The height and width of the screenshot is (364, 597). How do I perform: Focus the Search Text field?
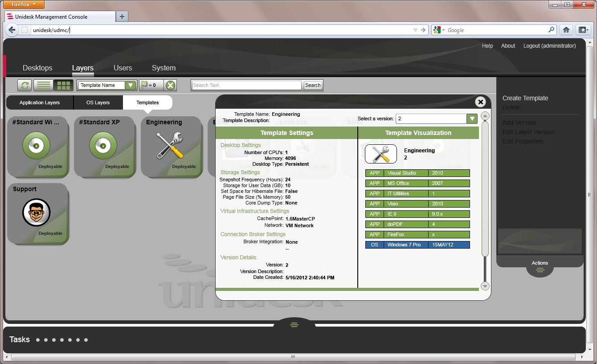(x=246, y=85)
